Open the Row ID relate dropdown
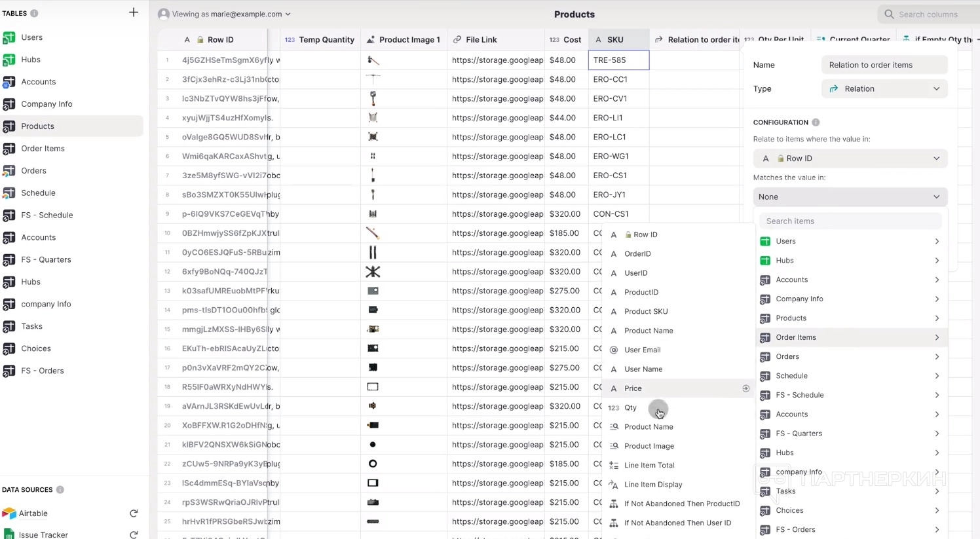The height and width of the screenshot is (539, 980). click(850, 158)
